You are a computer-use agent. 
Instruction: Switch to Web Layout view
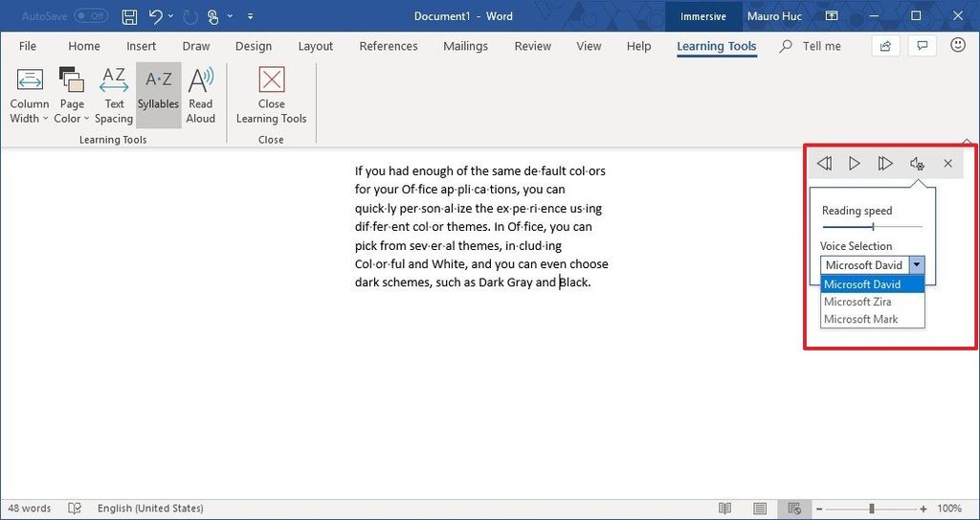pyautogui.click(x=794, y=509)
